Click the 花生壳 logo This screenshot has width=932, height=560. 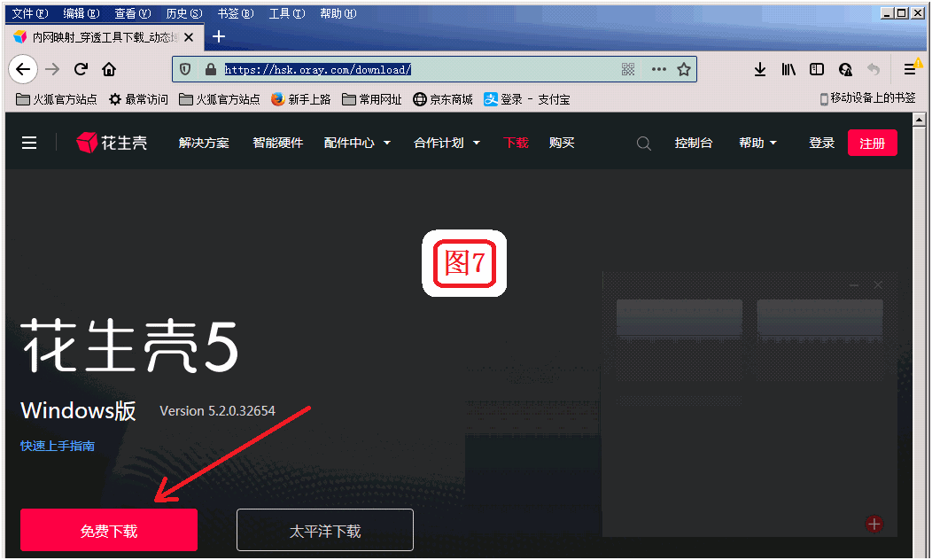(112, 143)
